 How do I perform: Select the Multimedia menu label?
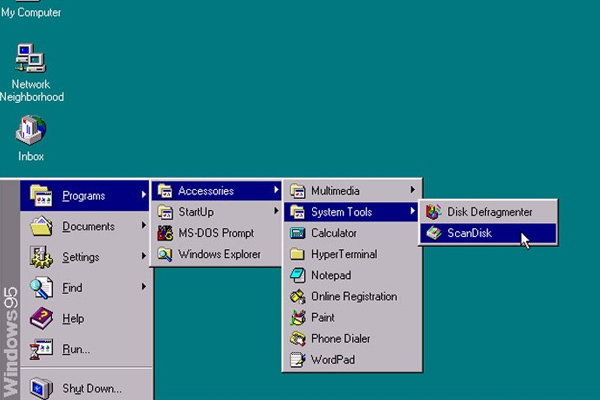point(335,191)
